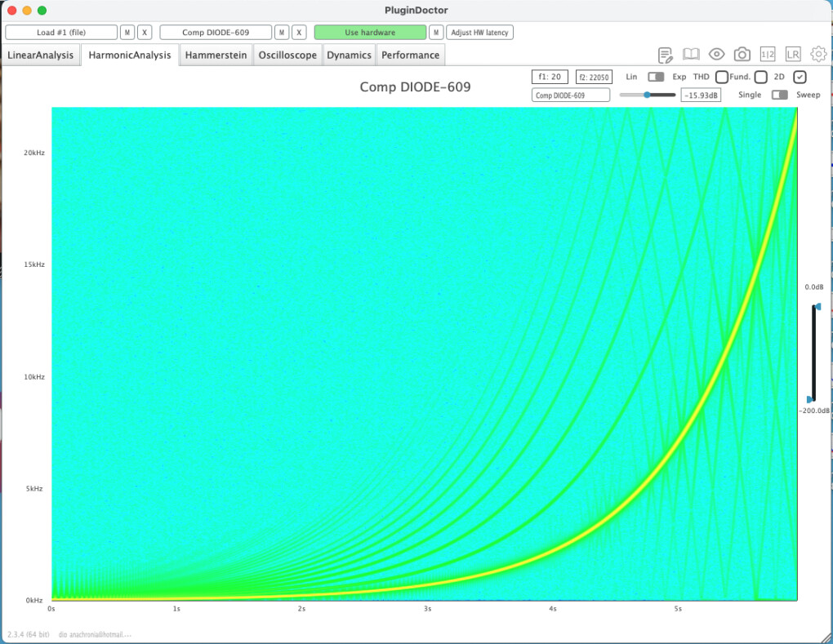
Task: Open the notes editor icon
Action: (x=666, y=55)
